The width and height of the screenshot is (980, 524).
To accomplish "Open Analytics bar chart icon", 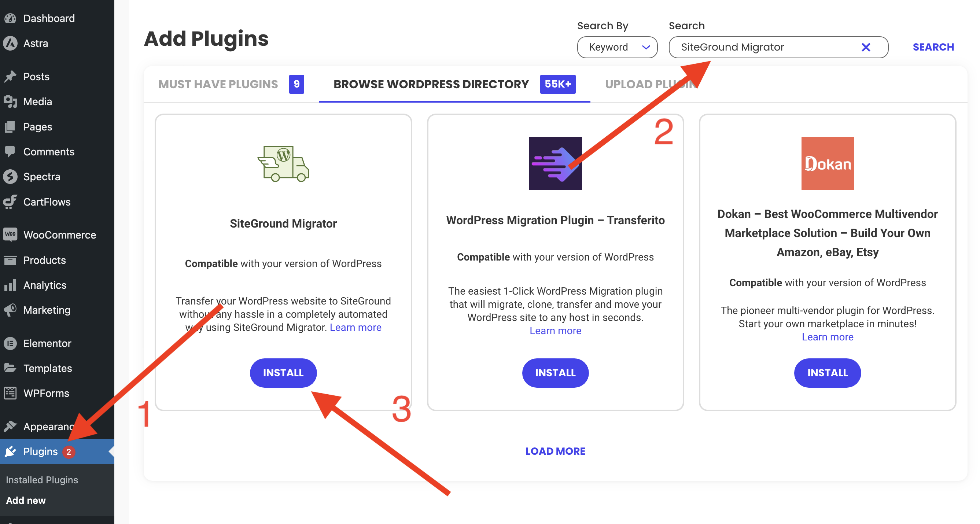I will [10, 285].
